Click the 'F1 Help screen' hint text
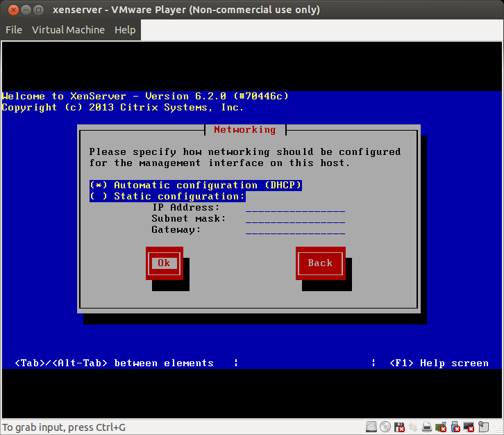The width and height of the screenshot is (504, 435). pos(439,363)
